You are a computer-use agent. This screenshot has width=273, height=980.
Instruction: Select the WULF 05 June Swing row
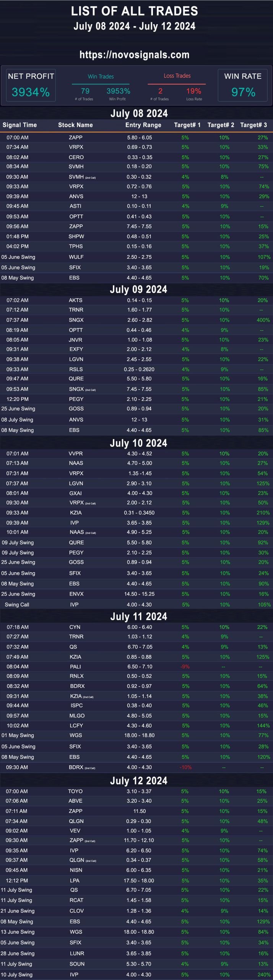(x=136, y=257)
